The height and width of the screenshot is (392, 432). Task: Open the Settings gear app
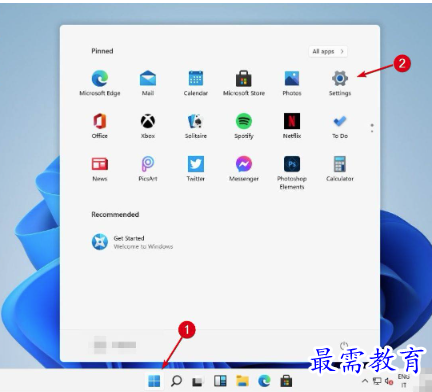point(340,83)
